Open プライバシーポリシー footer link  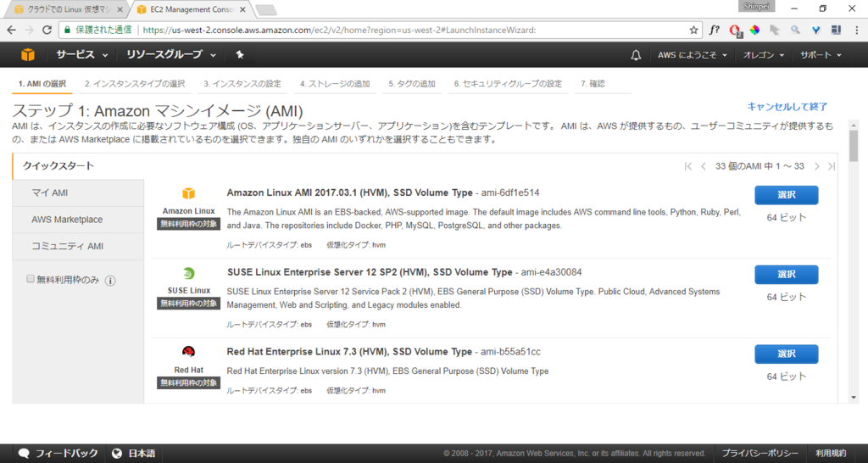(760, 453)
